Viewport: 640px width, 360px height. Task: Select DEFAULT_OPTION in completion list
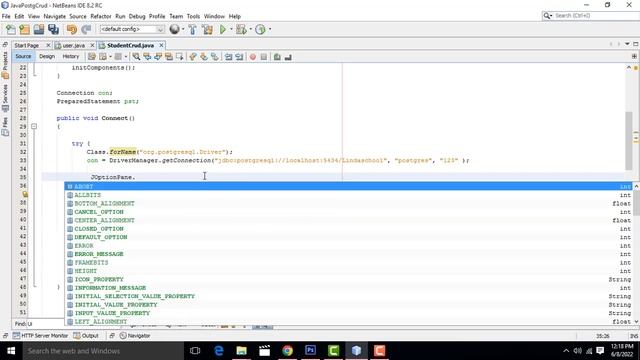click(x=349, y=237)
